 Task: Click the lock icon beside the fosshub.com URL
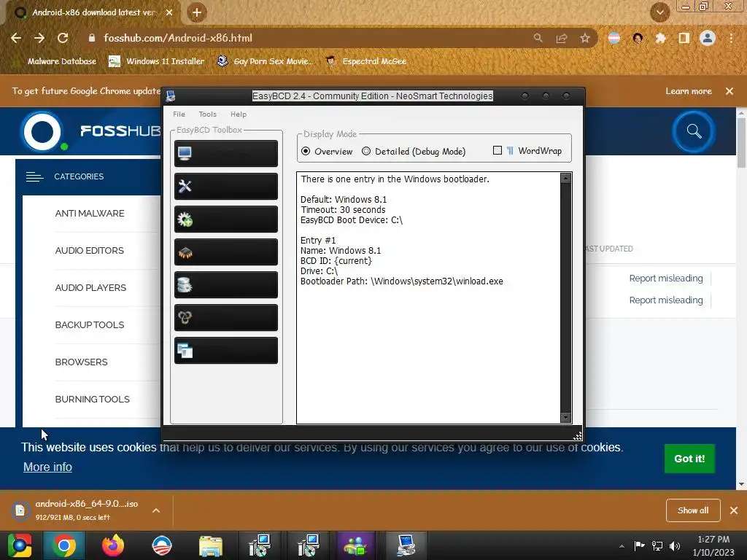(92, 38)
